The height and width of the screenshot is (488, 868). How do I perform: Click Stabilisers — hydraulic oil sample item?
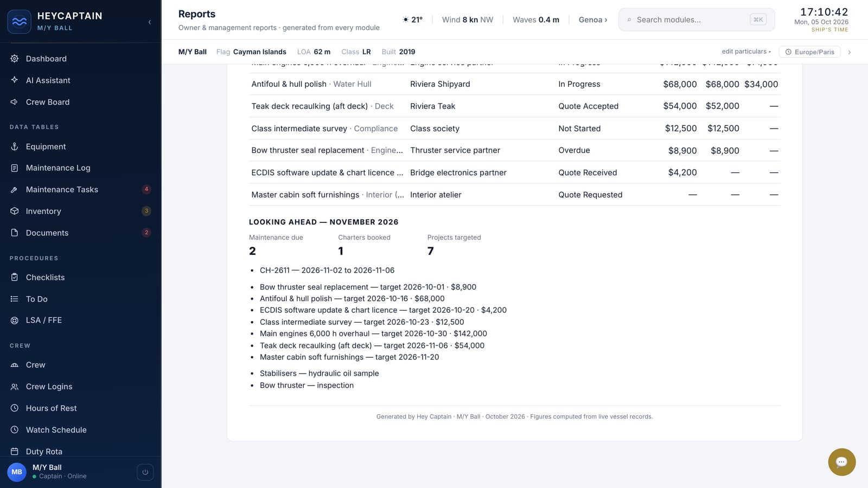click(x=319, y=373)
